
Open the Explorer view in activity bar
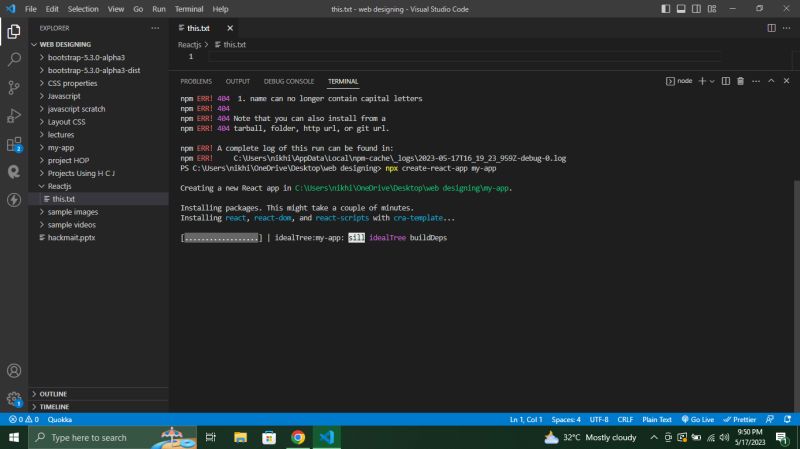14,32
